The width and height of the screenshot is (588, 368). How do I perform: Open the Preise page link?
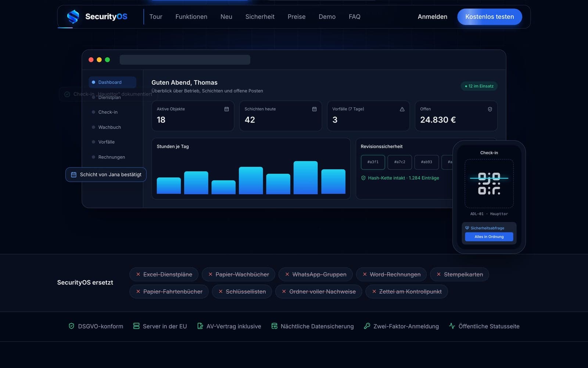(297, 17)
